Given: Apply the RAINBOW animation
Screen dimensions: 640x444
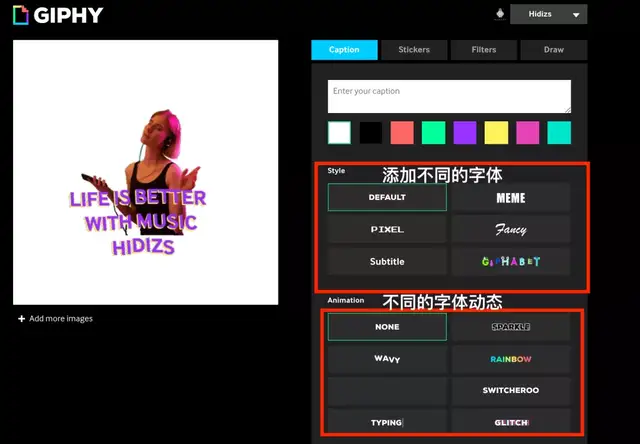Looking at the screenshot, I should click(511, 359).
